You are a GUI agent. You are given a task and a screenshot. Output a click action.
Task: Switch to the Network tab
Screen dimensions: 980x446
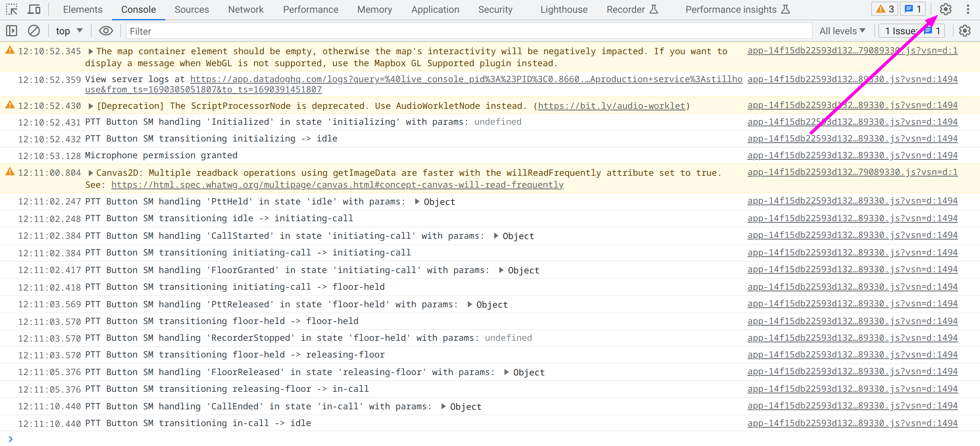click(x=245, y=9)
